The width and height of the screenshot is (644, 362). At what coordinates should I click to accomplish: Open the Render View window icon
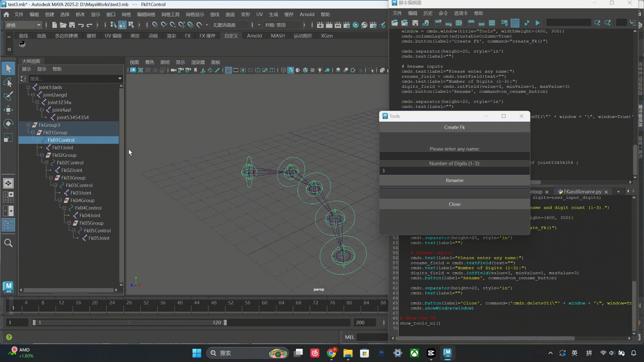[x=320, y=25]
